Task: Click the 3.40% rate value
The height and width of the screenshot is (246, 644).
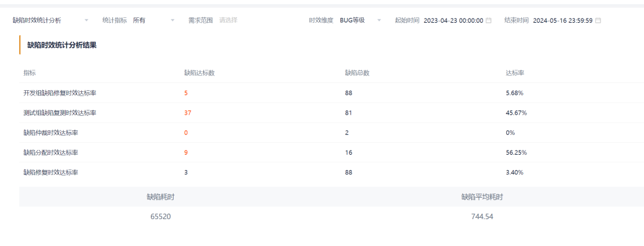Action: point(515,173)
